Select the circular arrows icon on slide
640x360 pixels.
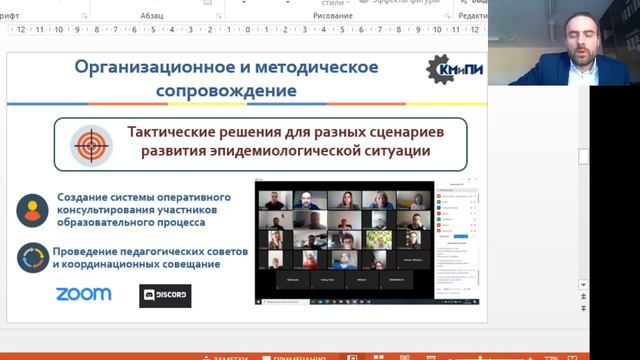tap(33, 258)
